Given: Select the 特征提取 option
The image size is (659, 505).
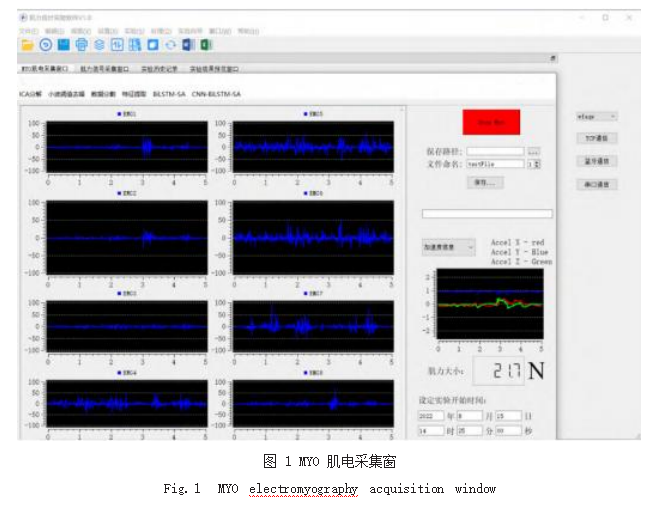Looking at the screenshot, I should [134, 94].
